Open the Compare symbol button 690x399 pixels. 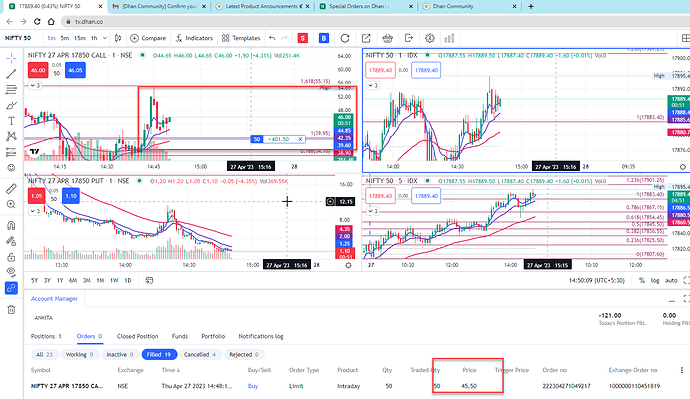(x=148, y=38)
